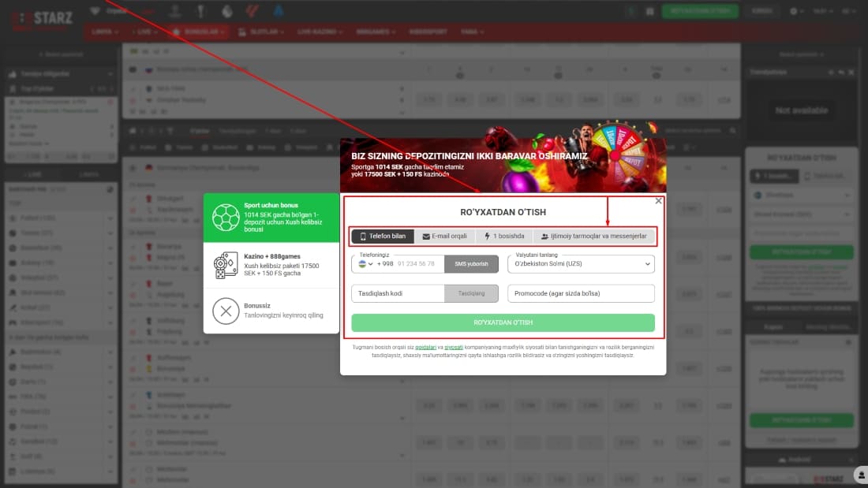Click the 'Not available' text in background panel
Screen dimensions: 868x488
pos(801,110)
